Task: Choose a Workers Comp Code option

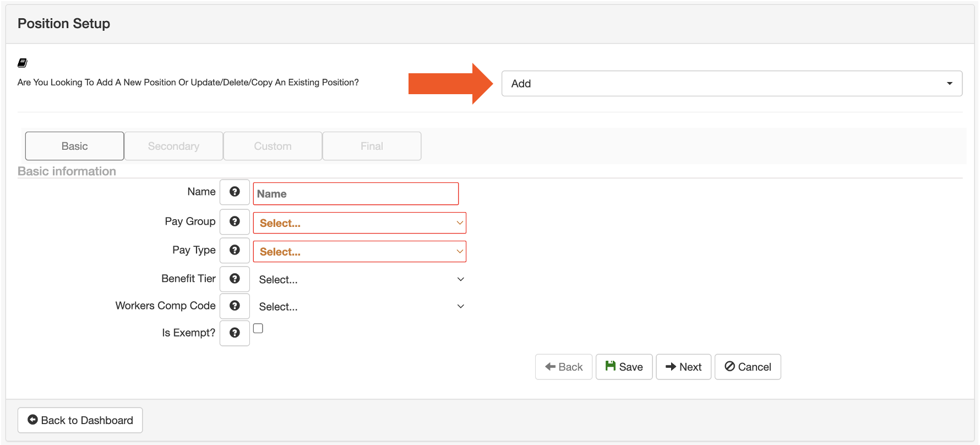Action: [x=360, y=307]
